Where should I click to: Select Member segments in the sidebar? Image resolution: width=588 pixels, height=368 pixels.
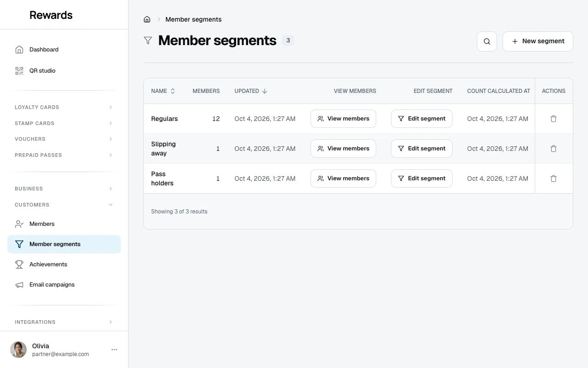click(64, 244)
